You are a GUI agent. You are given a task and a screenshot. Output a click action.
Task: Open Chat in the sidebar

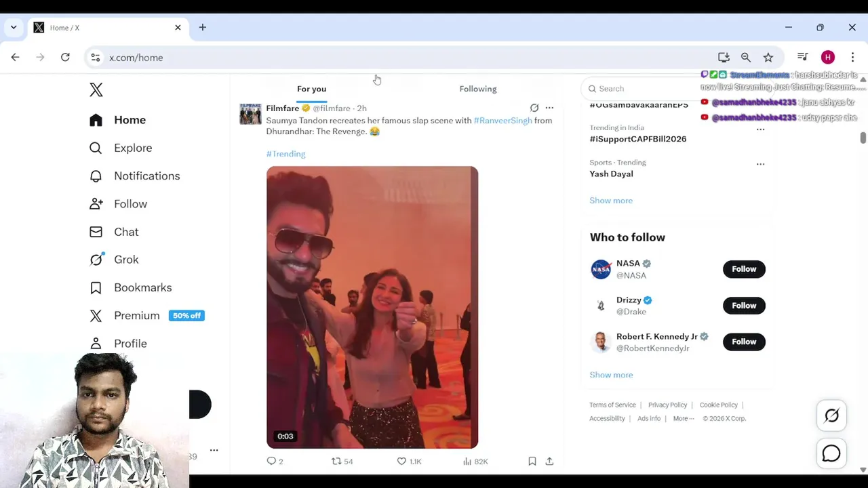click(x=114, y=232)
